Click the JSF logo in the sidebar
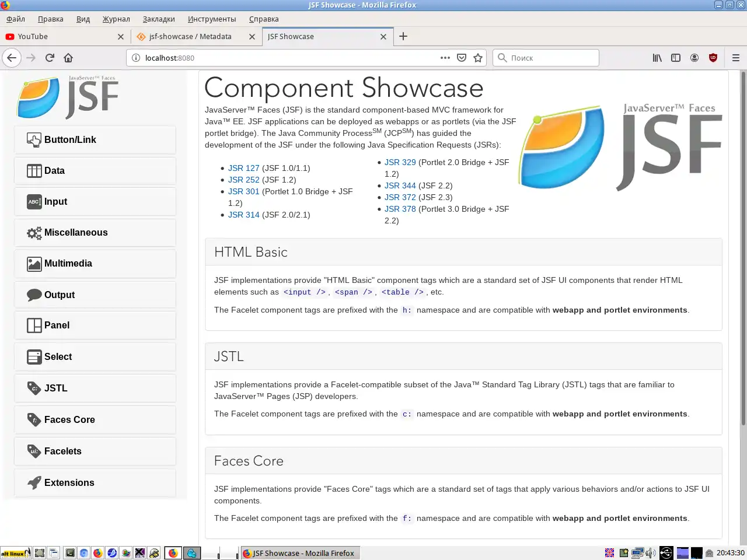747x560 pixels. [68, 97]
